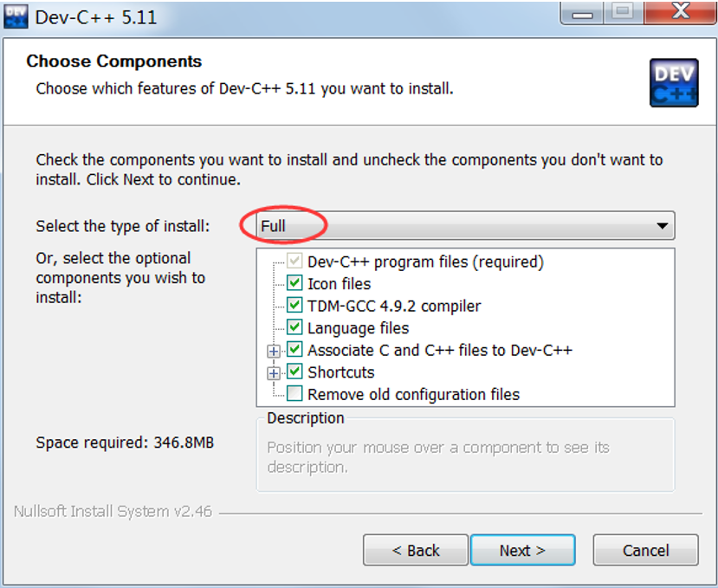718x588 pixels.
Task: Toggle the Language files checkbox
Action: (295, 328)
